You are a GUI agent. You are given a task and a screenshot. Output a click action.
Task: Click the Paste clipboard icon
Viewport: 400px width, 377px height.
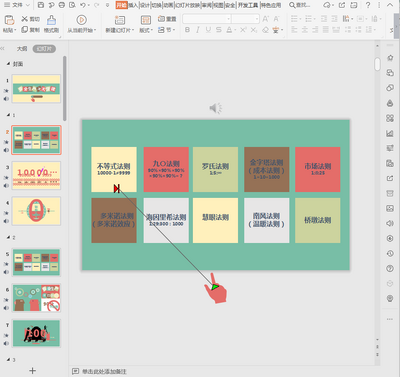9,20
